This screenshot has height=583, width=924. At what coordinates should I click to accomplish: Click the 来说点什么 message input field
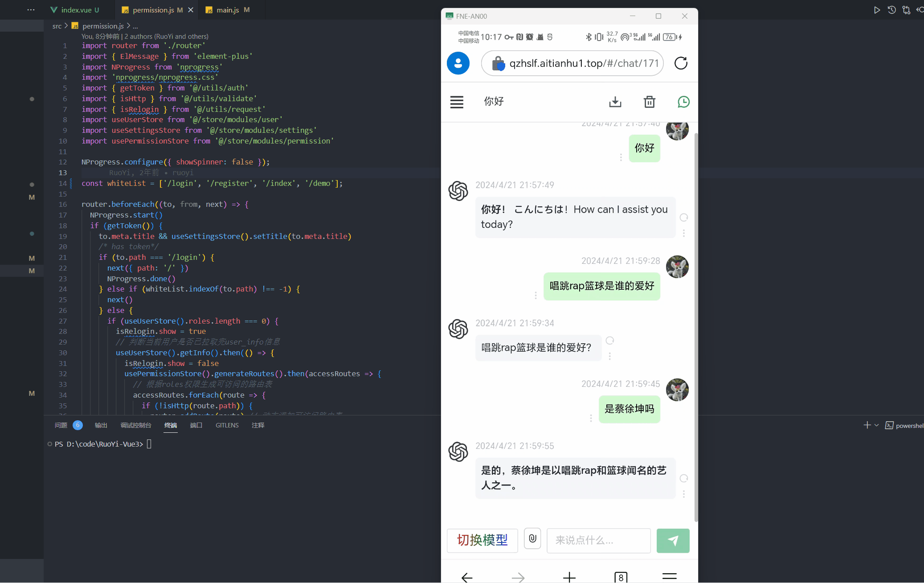[598, 540]
